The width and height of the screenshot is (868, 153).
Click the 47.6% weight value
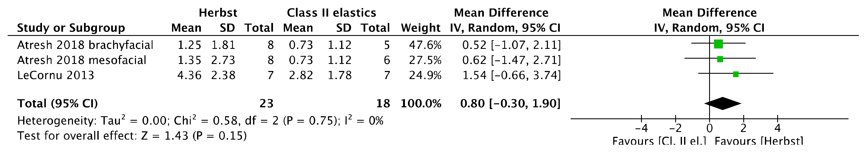point(425,45)
